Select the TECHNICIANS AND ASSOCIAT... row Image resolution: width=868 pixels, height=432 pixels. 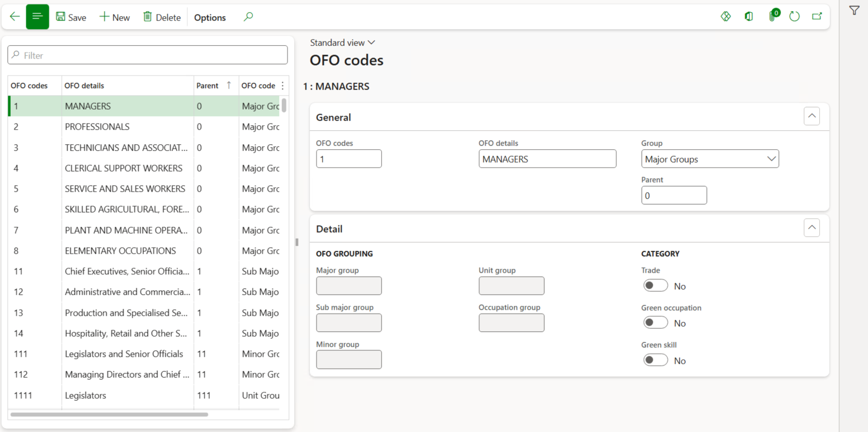pyautogui.click(x=144, y=148)
